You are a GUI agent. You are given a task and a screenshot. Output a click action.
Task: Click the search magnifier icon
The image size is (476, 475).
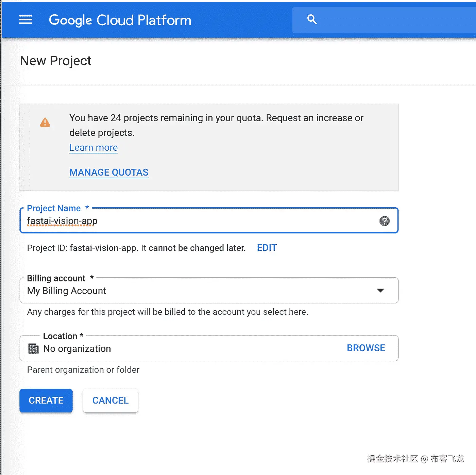click(x=312, y=19)
